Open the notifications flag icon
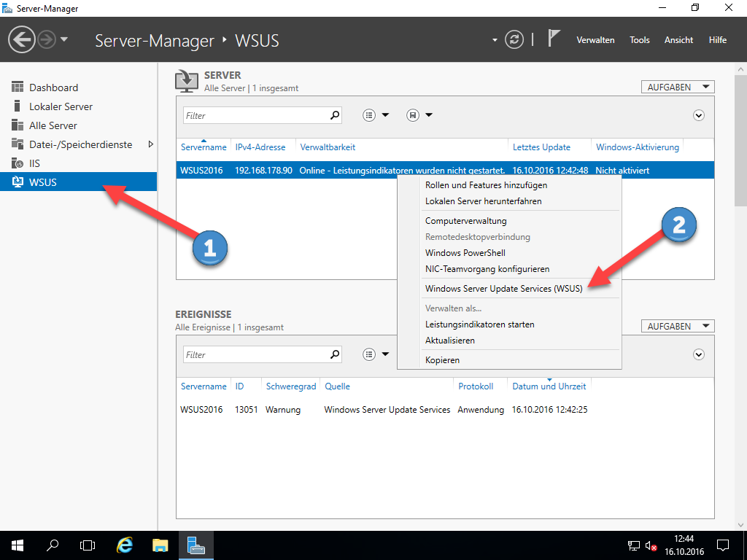This screenshot has width=747, height=560. tap(553, 38)
